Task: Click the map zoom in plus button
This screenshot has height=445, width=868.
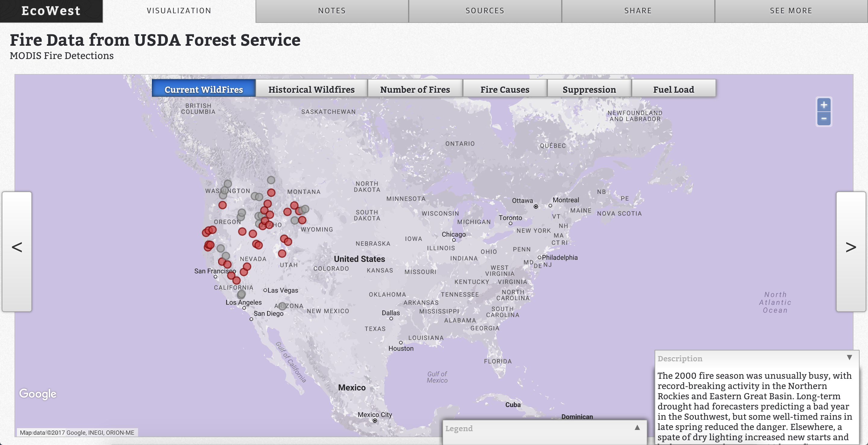Action: tap(823, 105)
